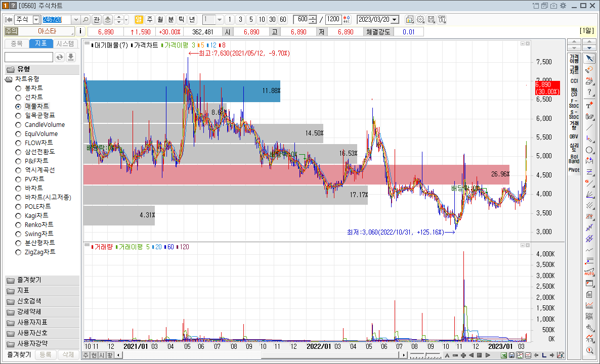
Task: Click the MACD indicator button
Action: (574, 92)
